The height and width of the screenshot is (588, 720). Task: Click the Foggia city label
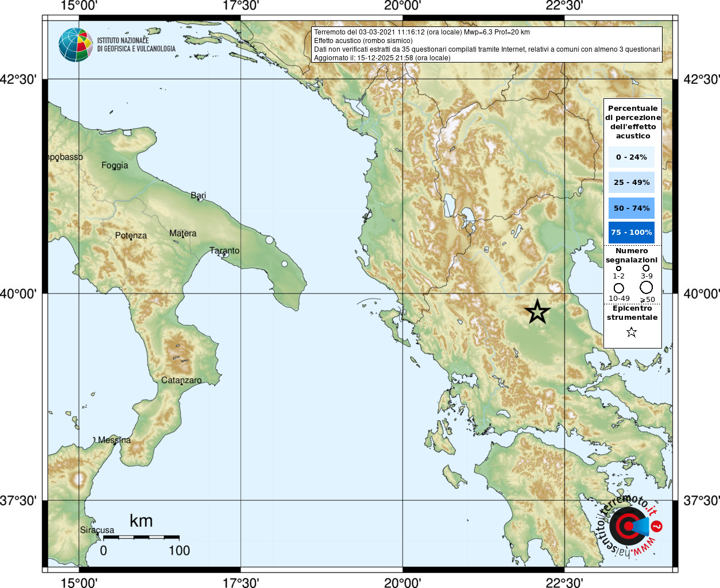[115, 165]
